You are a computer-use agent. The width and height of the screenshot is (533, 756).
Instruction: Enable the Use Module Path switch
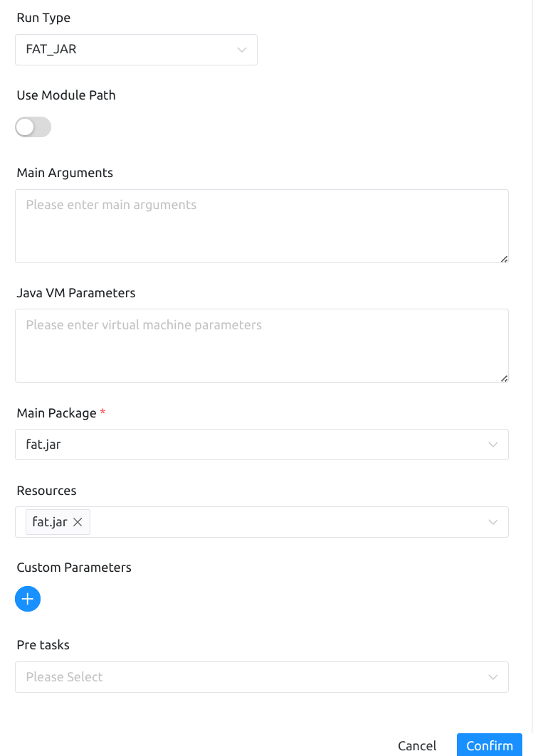click(33, 127)
